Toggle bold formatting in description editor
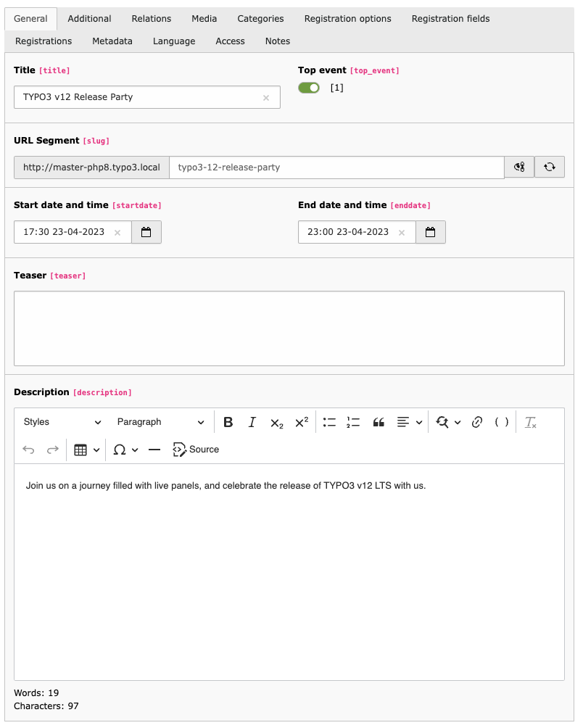 [x=228, y=422]
